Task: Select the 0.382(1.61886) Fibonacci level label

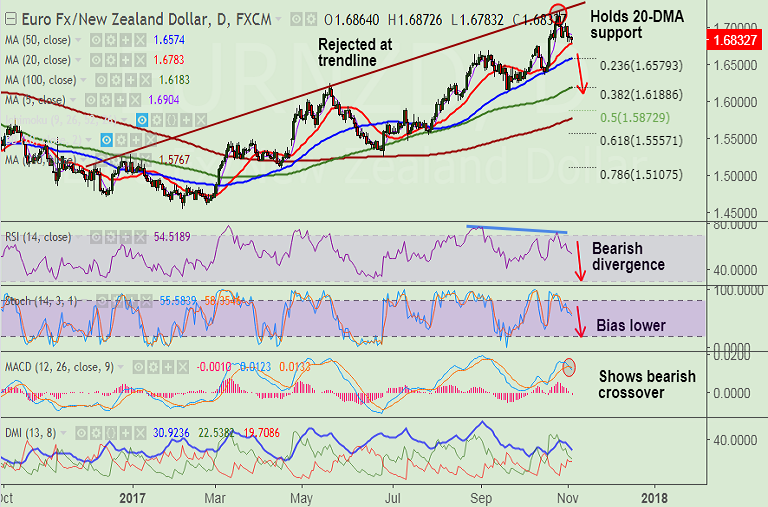Action: tap(641, 95)
